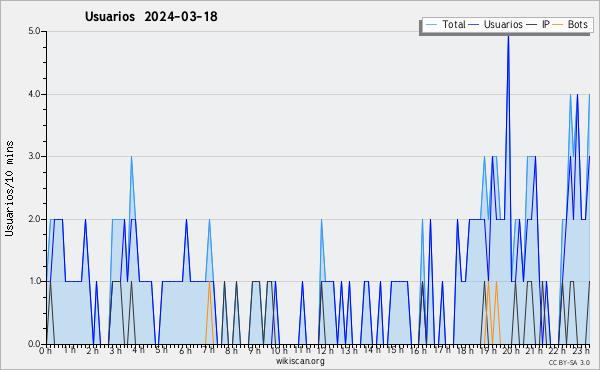This screenshot has height=370, width=600.
Task: Click the '14 h' x-axis label
Action: click(x=372, y=350)
